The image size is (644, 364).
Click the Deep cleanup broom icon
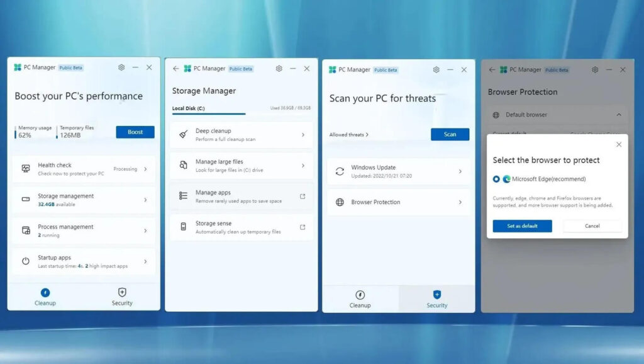[x=183, y=135]
